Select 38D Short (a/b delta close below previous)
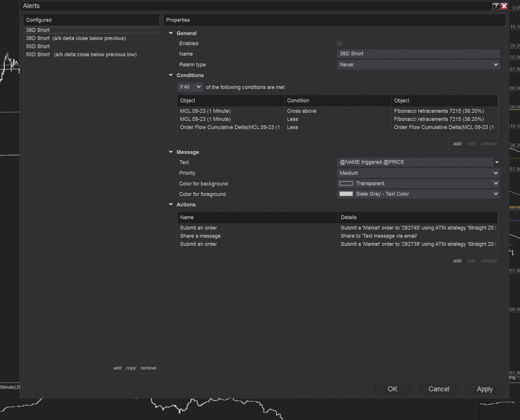Viewport: 520px width, 420px height. 91,38
